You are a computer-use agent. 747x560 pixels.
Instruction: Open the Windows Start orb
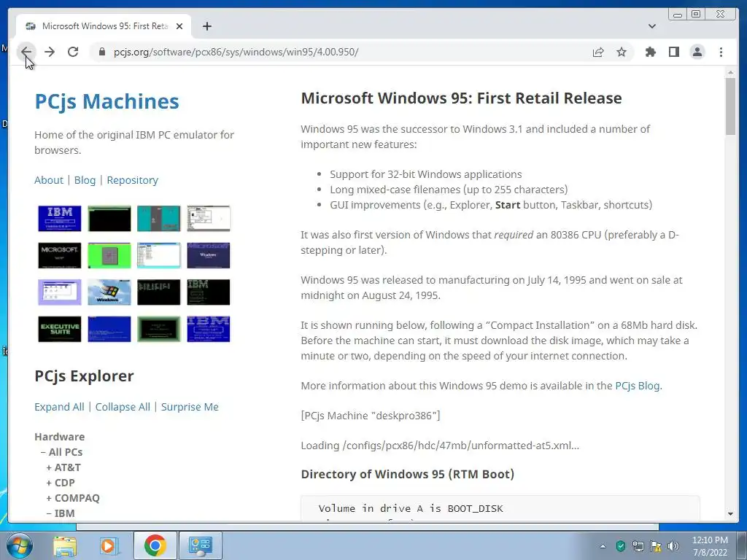(x=19, y=545)
